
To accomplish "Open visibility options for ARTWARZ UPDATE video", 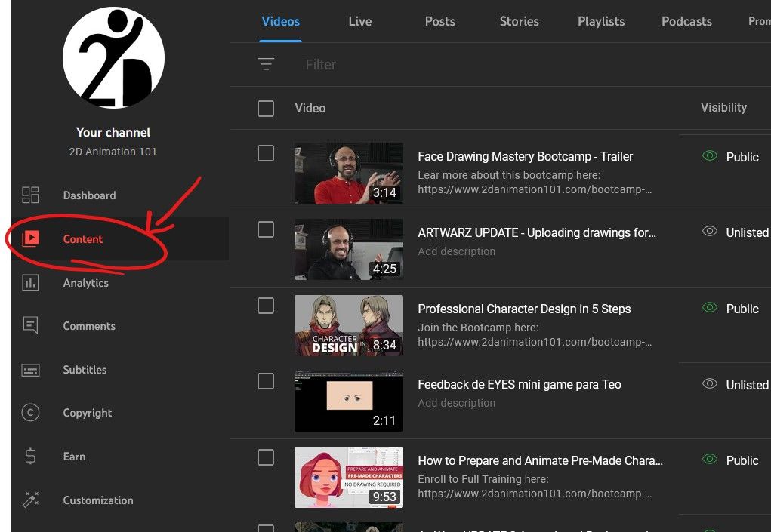I will tap(736, 232).
